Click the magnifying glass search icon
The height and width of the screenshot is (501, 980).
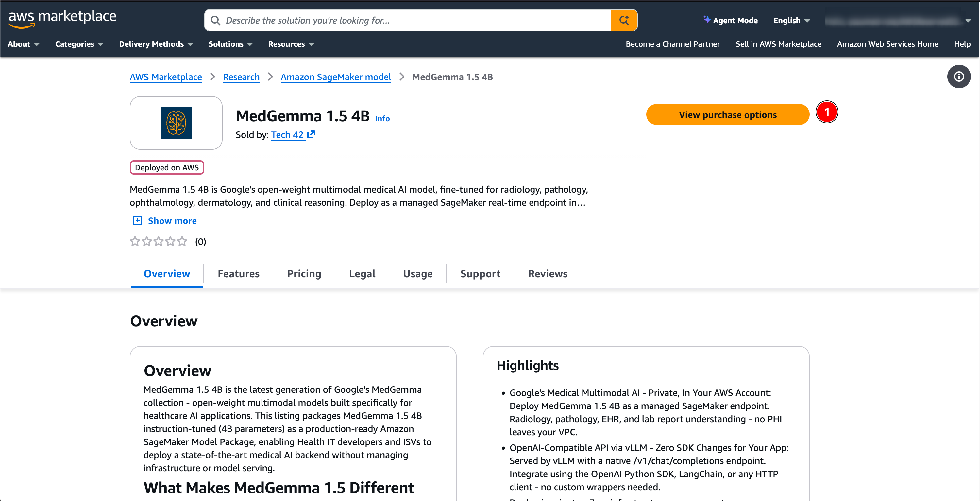click(215, 20)
